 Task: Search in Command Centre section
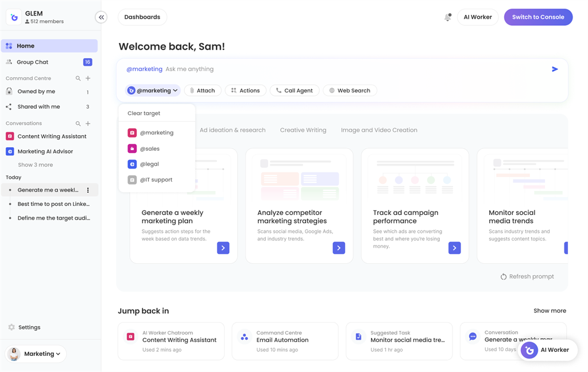click(78, 78)
